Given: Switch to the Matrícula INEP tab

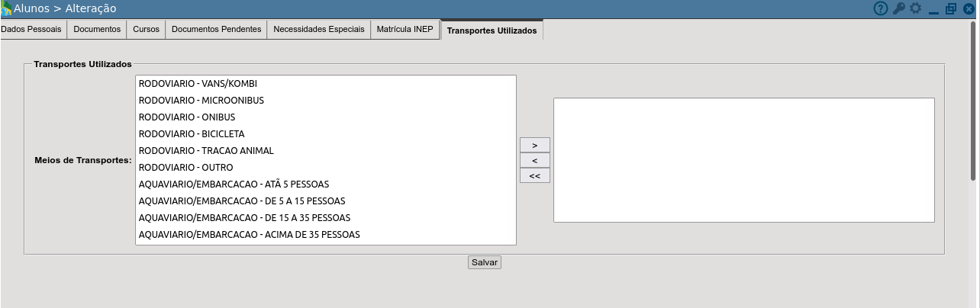Looking at the screenshot, I should point(405,30).
